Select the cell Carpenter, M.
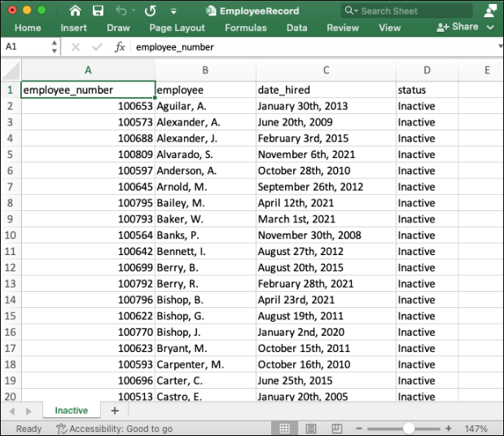The width and height of the screenshot is (504, 436). pos(205,364)
